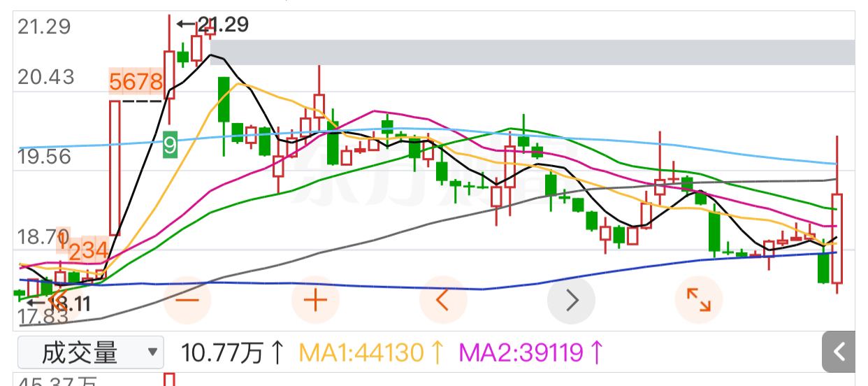The image size is (868, 386).
Task: Expand chart to fullscreen
Action: pyautogui.click(x=699, y=301)
